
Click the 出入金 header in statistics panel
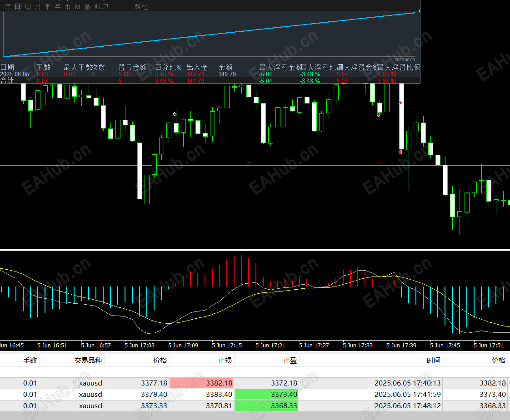point(197,67)
